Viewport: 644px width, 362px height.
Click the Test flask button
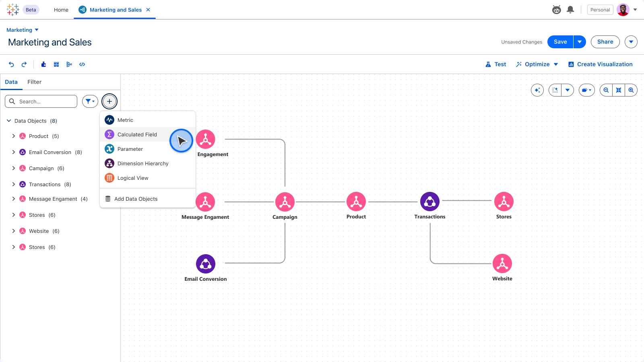click(x=496, y=64)
